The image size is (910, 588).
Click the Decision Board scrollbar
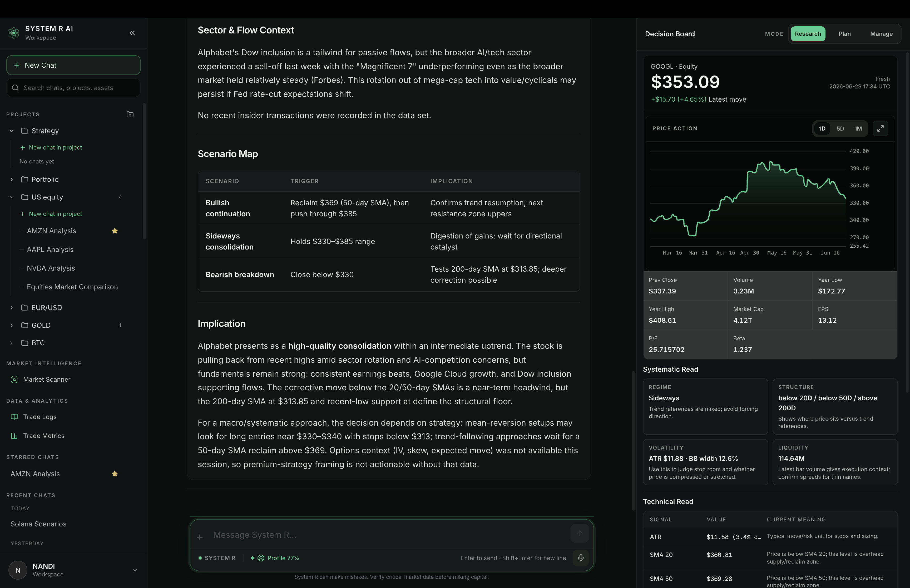point(907,223)
